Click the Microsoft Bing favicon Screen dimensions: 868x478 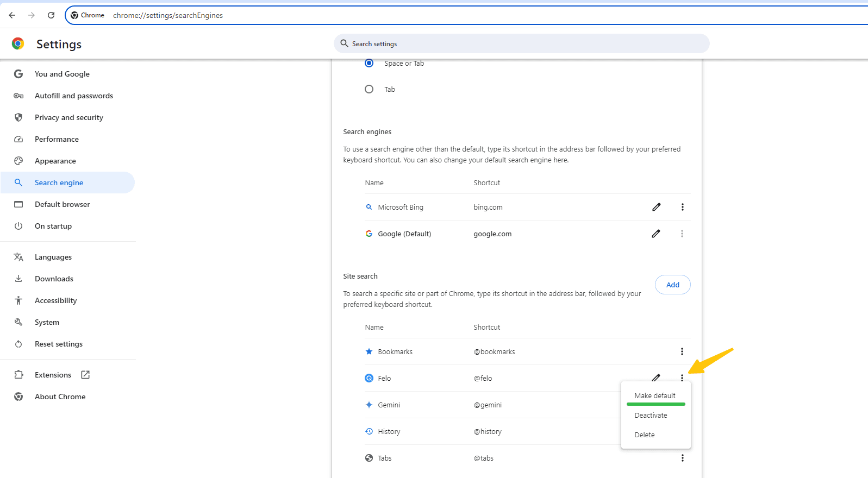(x=369, y=207)
